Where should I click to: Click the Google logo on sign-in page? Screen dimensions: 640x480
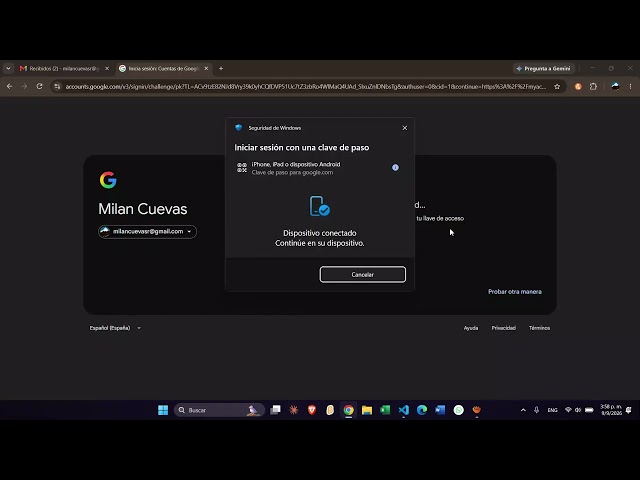pos(108,180)
